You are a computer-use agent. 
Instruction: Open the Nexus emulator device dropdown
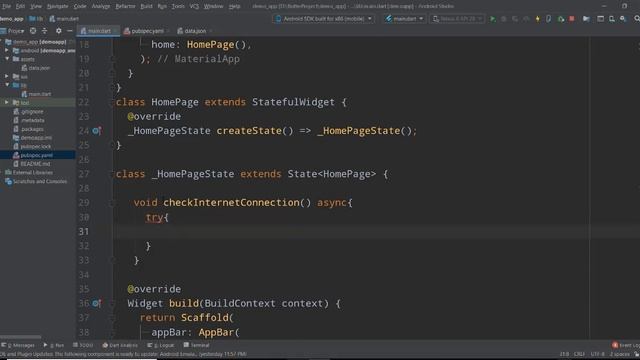click(457, 19)
